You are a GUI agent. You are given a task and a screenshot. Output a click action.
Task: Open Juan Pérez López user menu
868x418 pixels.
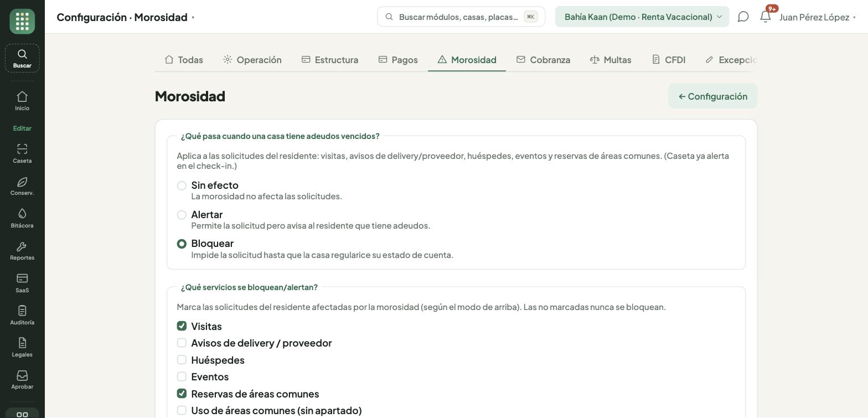click(x=818, y=17)
